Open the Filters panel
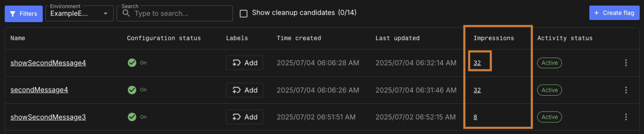The height and width of the screenshot is (134, 644). [x=24, y=14]
